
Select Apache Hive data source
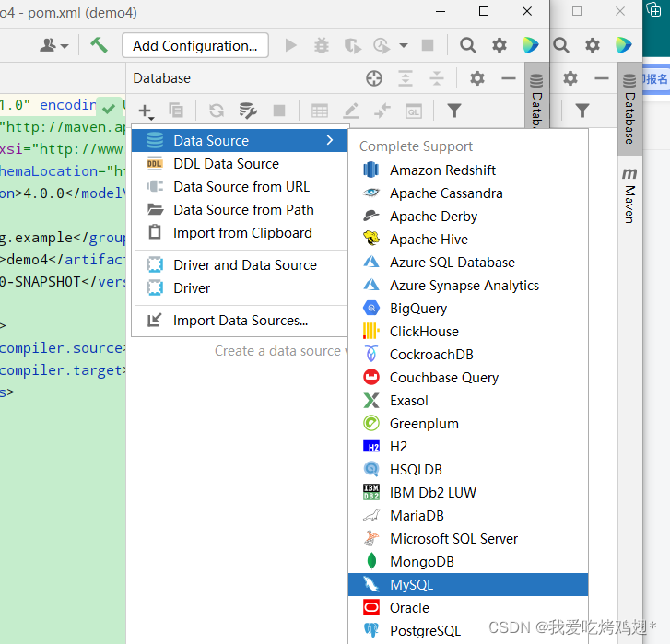468,240
